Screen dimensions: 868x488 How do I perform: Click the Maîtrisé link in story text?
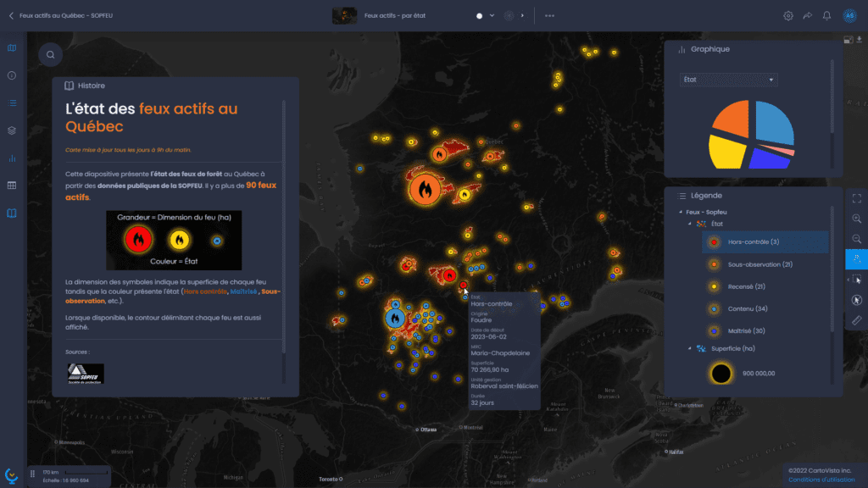click(x=243, y=291)
